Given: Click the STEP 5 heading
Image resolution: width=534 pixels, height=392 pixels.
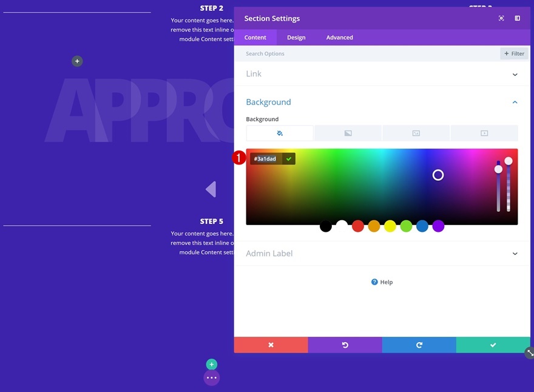Looking at the screenshot, I should tap(212, 221).
